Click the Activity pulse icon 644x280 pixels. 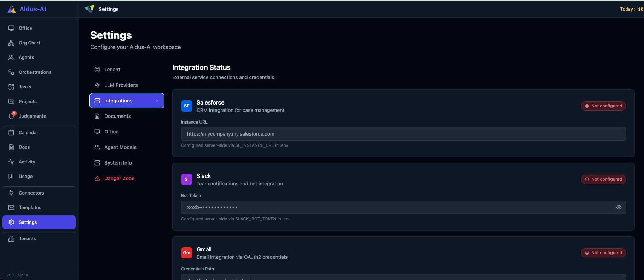coord(11,162)
